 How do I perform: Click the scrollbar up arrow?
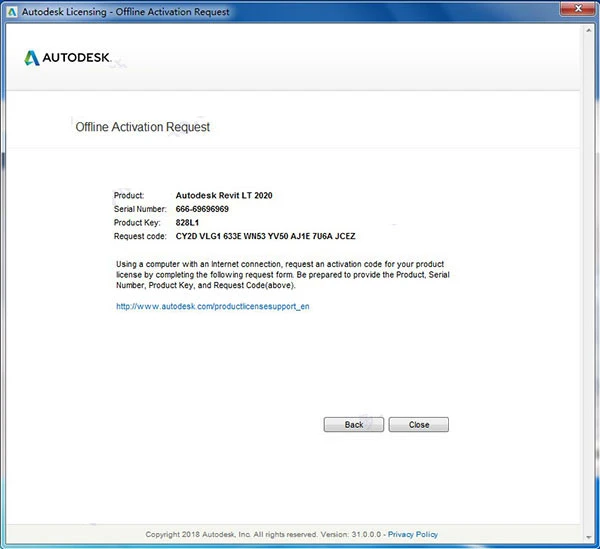589,30
